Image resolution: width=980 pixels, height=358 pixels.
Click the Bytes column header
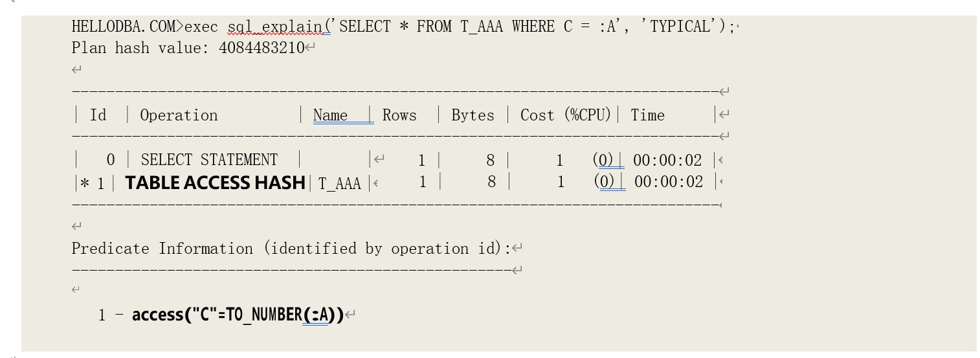click(x=473, y=115)
